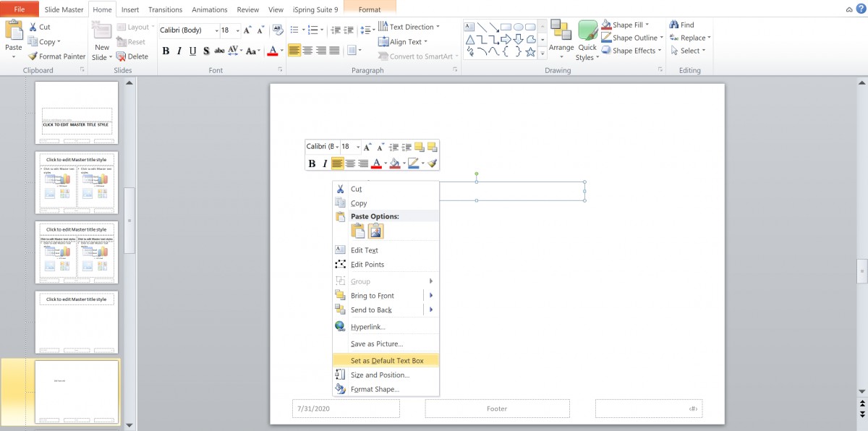Screen dimensions: 868x431
Task: Toggle Bold on the mini toolbar
Action: click(x=311, y=163)
